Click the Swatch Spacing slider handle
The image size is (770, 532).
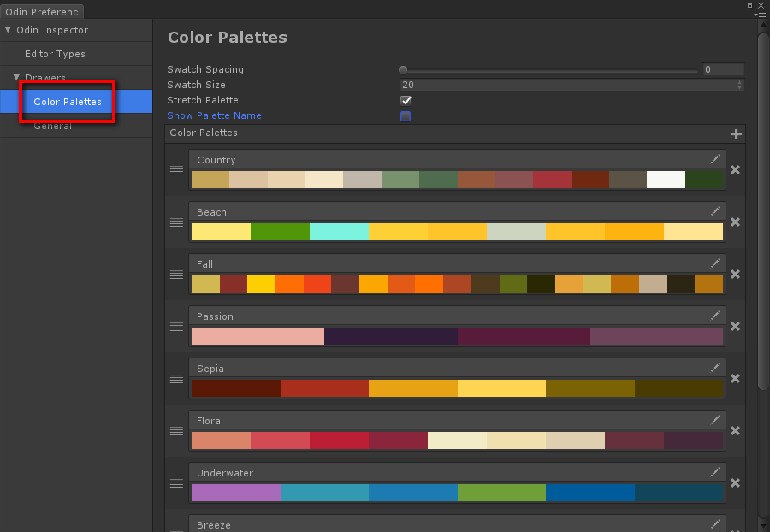coord(403,69)
